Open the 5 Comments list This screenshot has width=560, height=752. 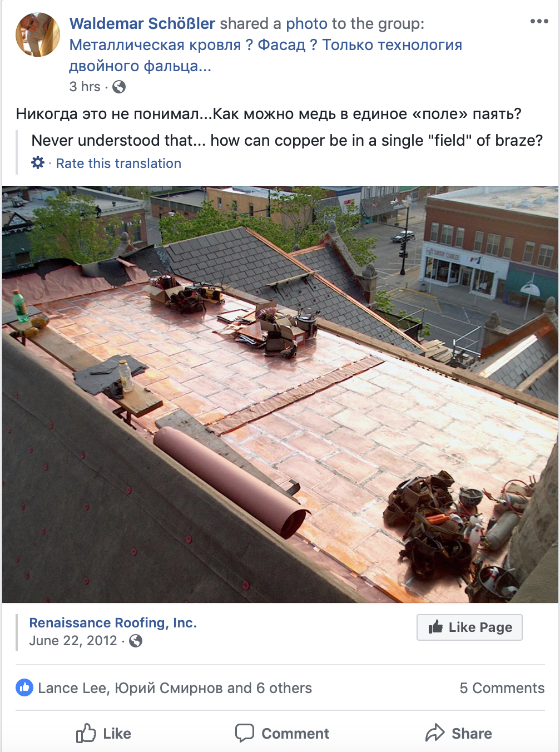[x=502, y=688]
